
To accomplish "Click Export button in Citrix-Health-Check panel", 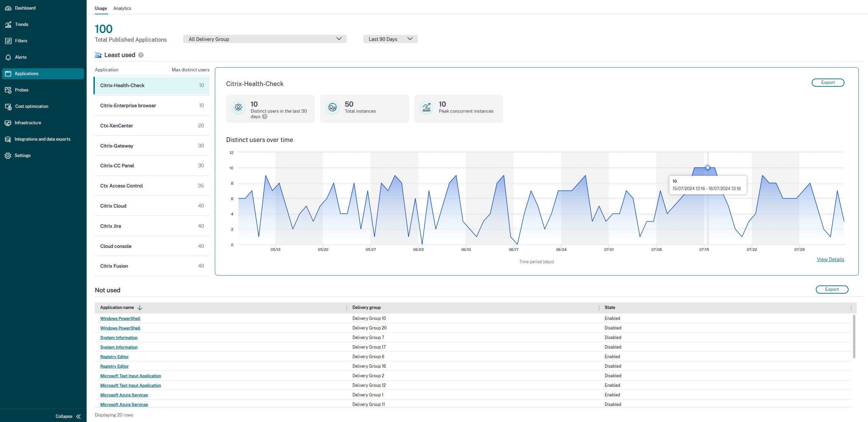I will 827,83.
